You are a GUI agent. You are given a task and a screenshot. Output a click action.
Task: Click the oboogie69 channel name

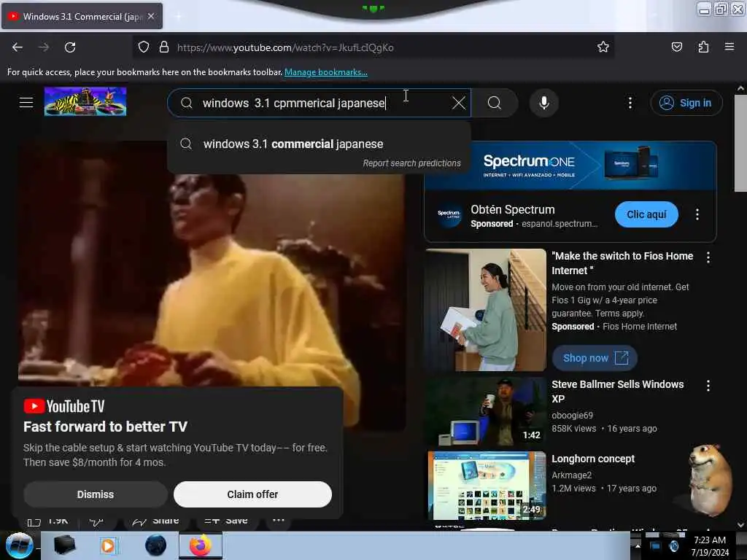(572, 415)
